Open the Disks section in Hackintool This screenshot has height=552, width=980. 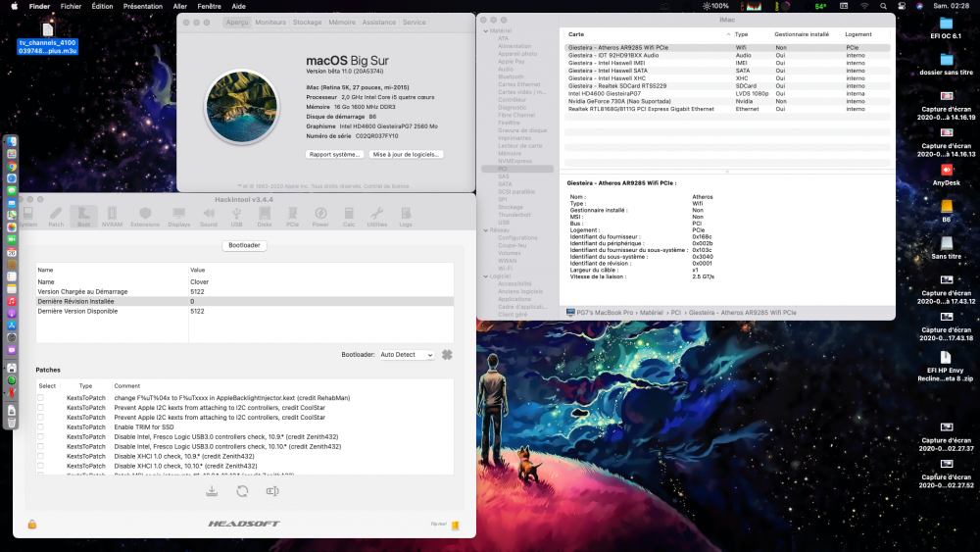(265, 217)
